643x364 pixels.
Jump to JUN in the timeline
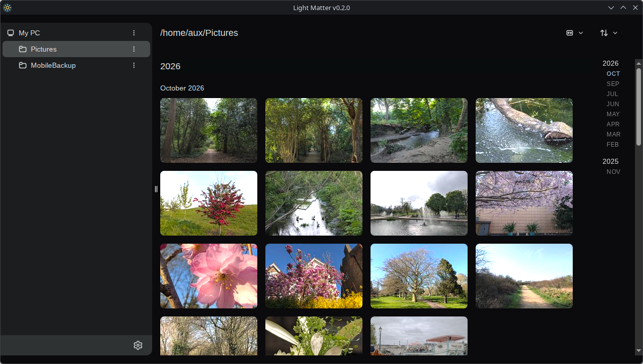pos(613,104)
